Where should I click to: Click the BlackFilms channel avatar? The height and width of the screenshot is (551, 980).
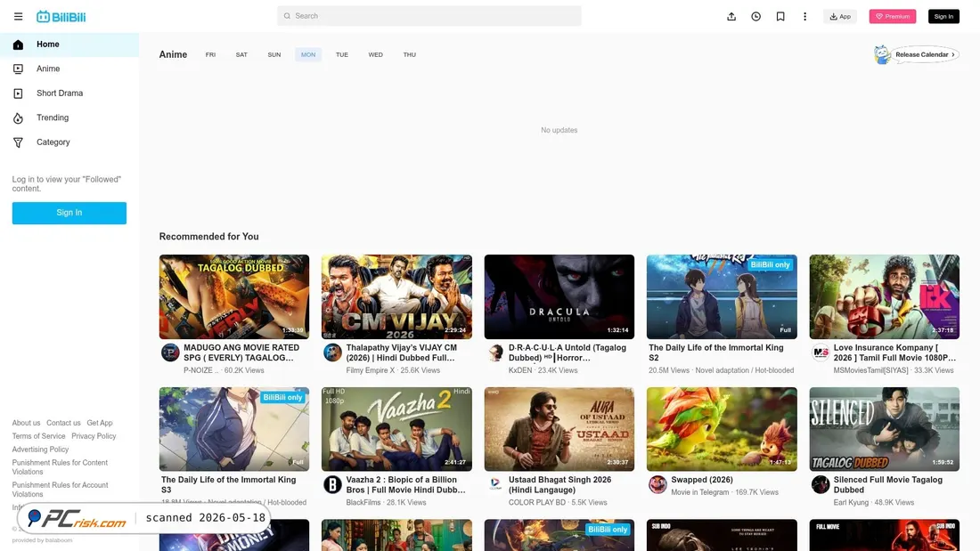tap(332, 485)
